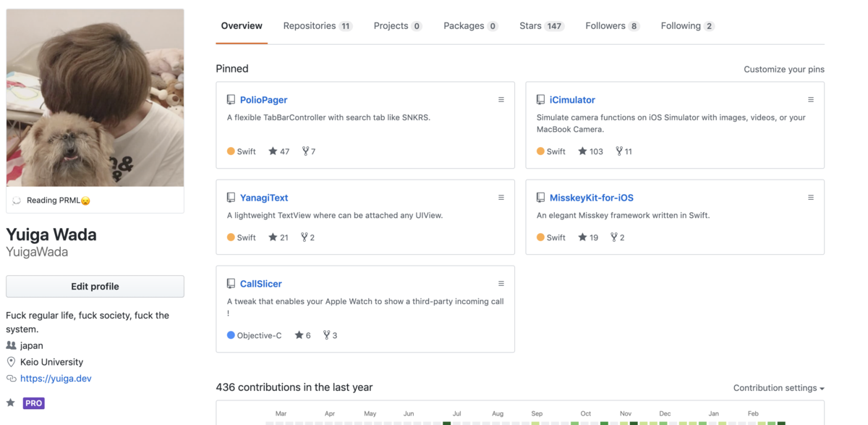View iCimulator's 11 forks
The width and height of the screenshot is (868, 425).
coord(624,151)
